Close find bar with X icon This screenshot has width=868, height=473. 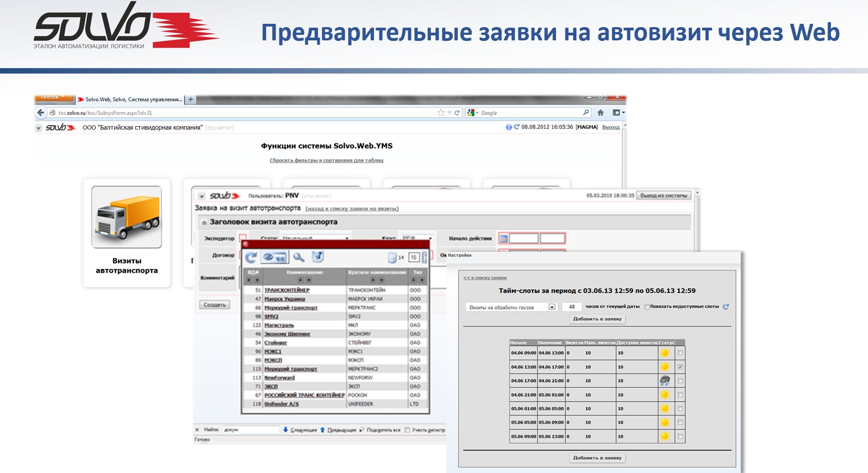pos(197,429)
